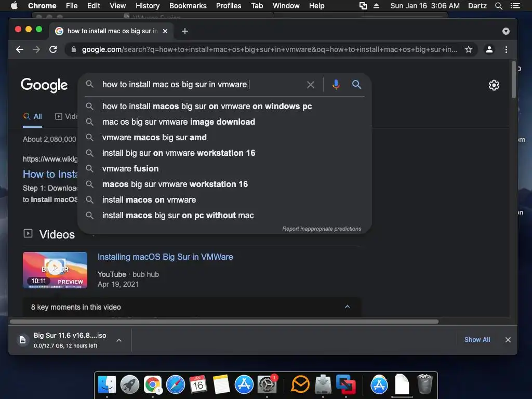Image resolution: width=532 pixels, height=399 pixels.
Task: Open the installer disk icon in dock
Action: point(323,384)
